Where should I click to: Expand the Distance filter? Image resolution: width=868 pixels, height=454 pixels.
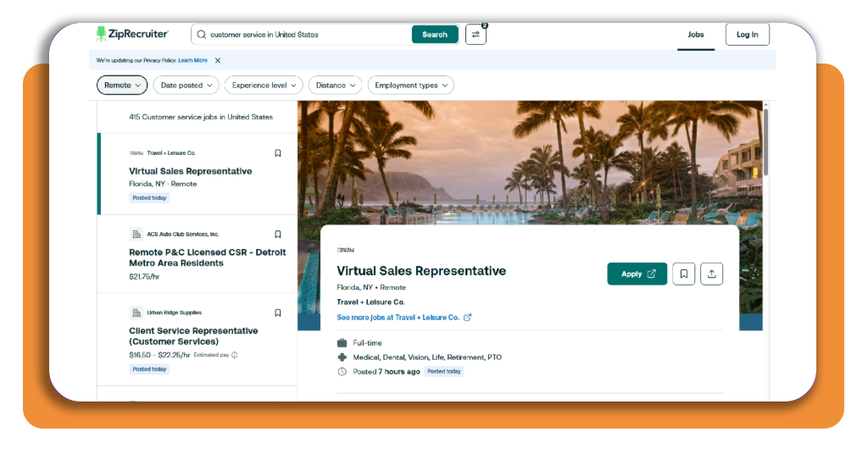(x=336, y=86)
